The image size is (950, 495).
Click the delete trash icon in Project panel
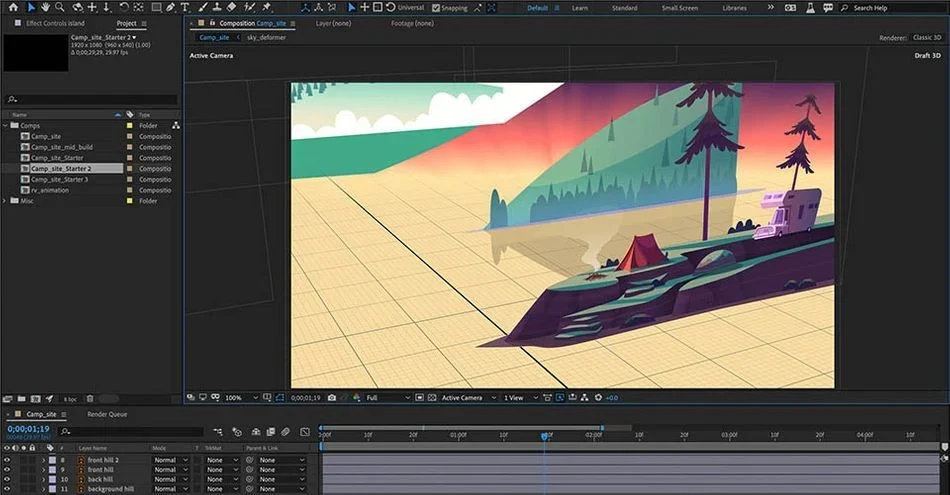(x=90, y=399)
